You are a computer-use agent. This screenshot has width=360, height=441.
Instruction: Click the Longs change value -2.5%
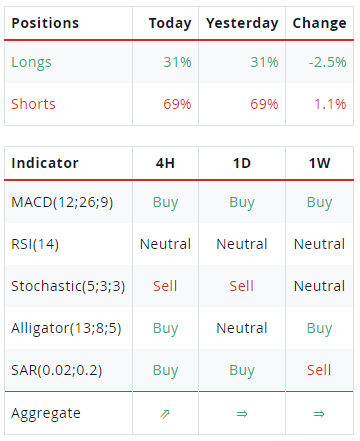pos(327,62)
